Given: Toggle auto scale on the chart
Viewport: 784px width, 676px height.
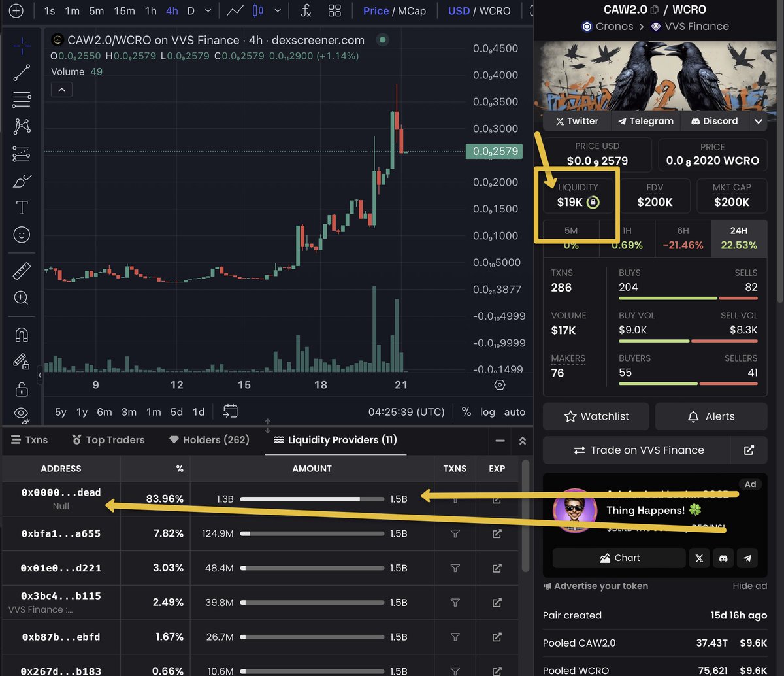Looking at the screenshot, I should pos(514,412).
